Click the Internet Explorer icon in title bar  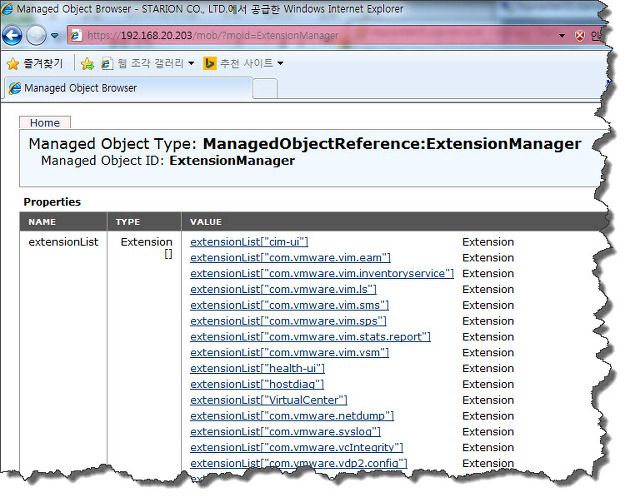[x=7, y=9]
